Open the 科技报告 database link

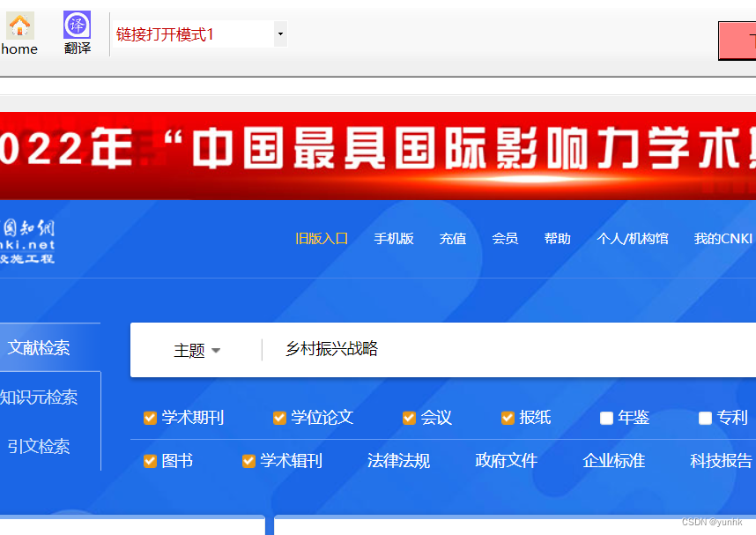722,461
